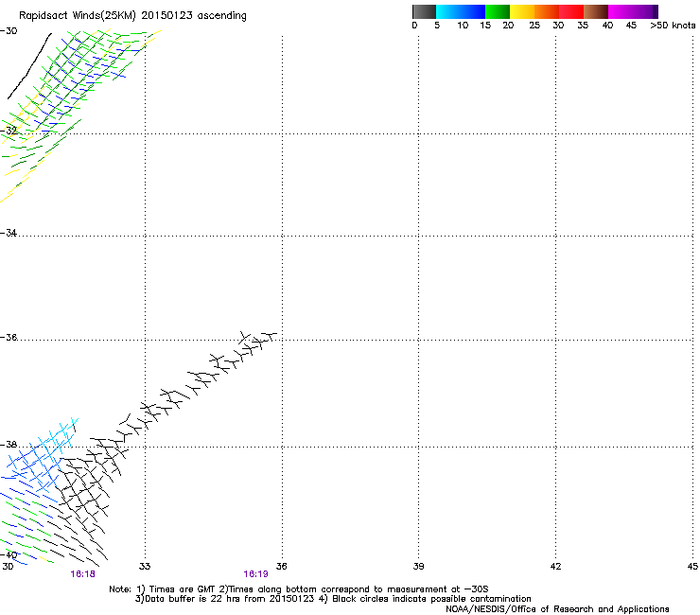Click the '>50 knots' legend label
Image resolution: width=700 pixels, height=615 pixels.
tap(673, 26)
